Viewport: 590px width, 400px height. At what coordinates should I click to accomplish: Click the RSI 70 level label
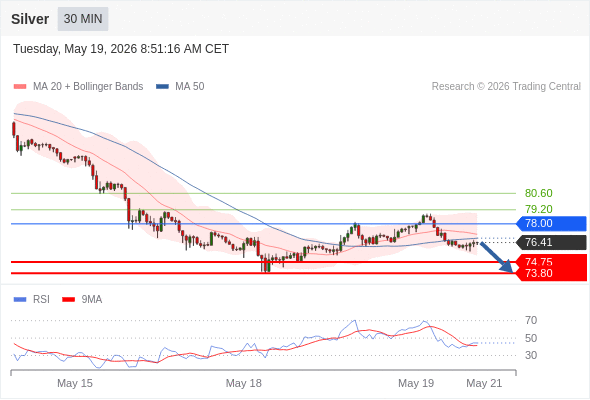(531, 321)
